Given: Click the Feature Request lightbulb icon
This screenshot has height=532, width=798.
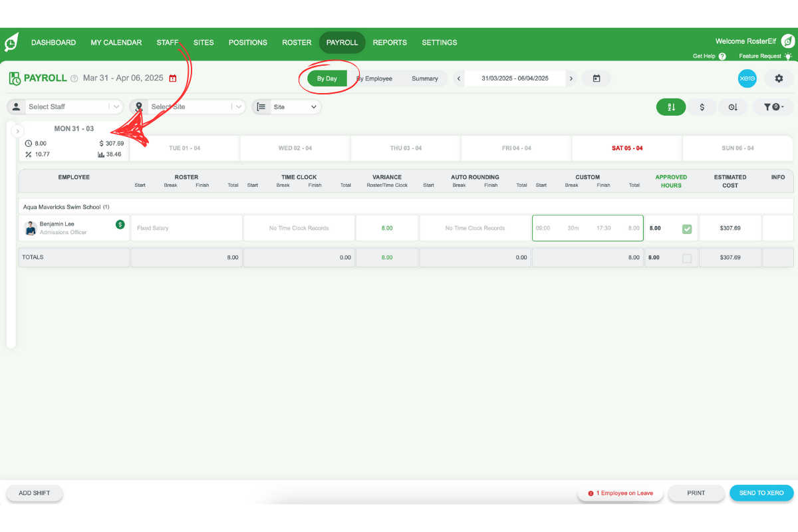Looking at the screenshot, I should point(788,57).
